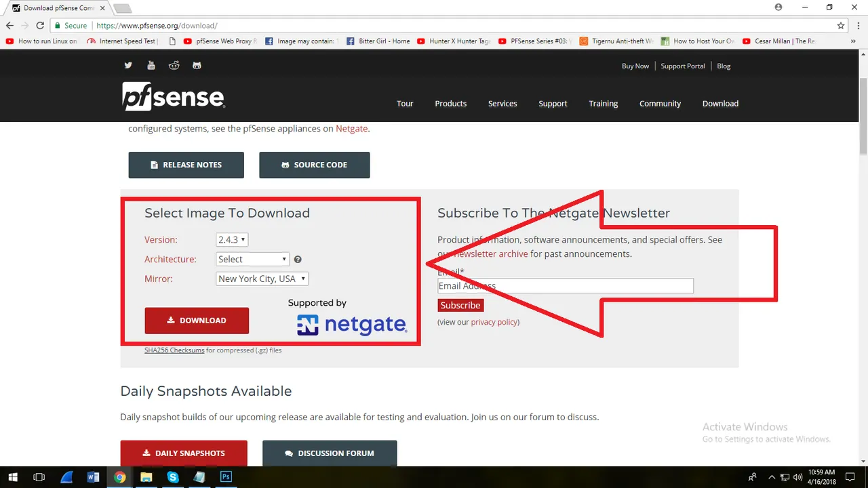Open pfSense YouTube channel icon
The width and height of the screenshot is (868, 488).
[151, 65]
